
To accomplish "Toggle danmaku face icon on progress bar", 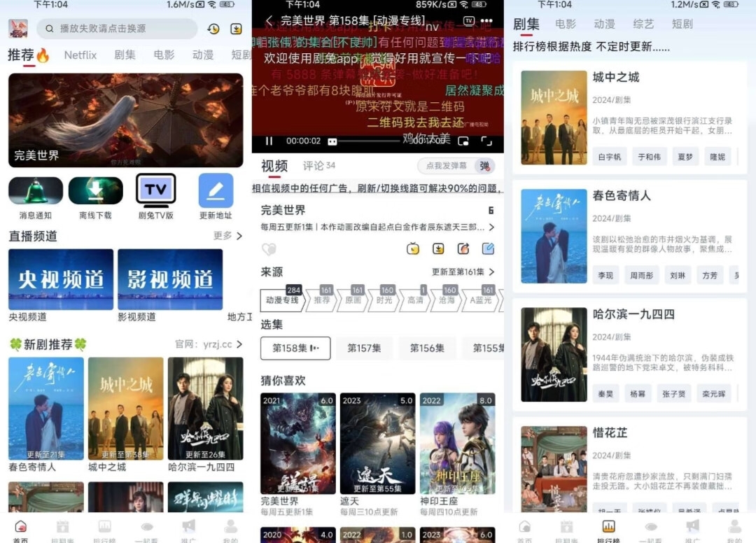I will point(332,141).
